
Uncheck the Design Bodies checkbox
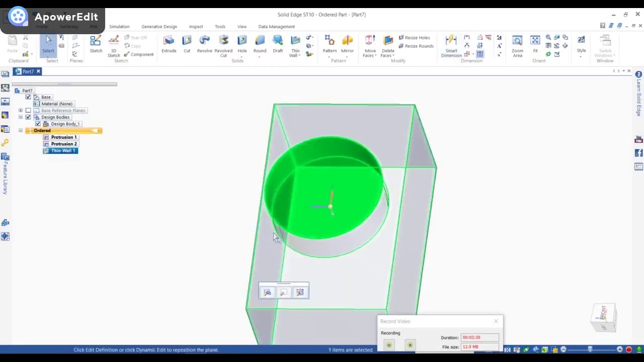click(28, 117)
